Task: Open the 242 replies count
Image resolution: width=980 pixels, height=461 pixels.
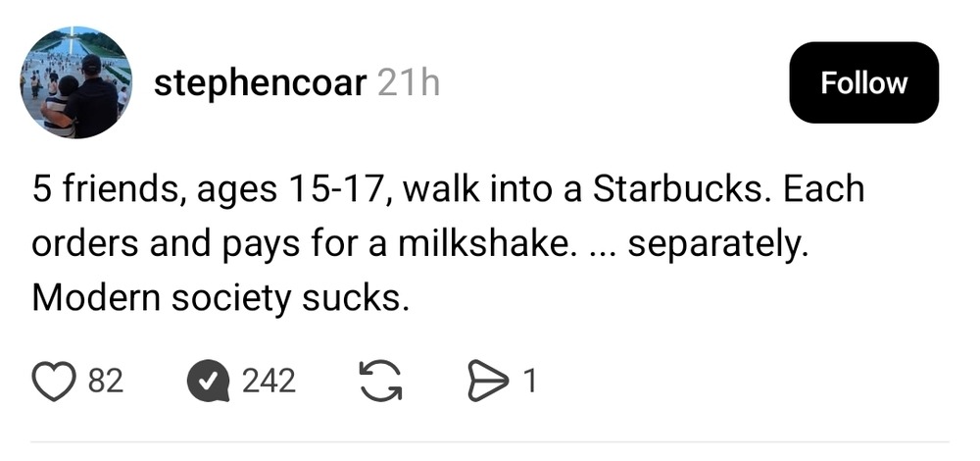Action: tap(269, 381)
